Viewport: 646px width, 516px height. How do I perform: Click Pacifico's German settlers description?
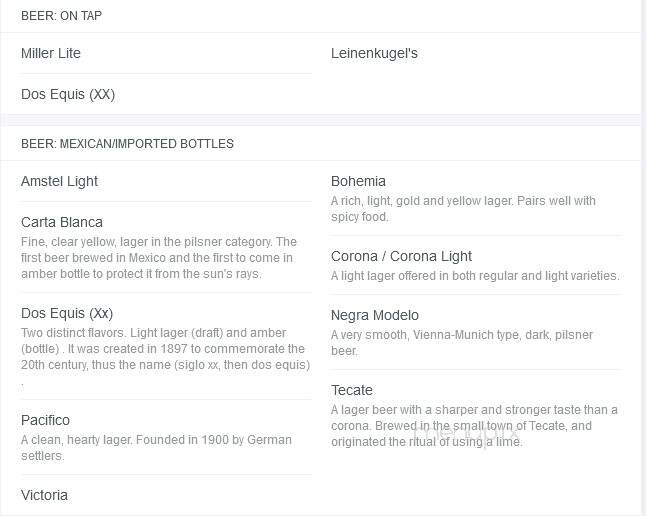[x=156, y=448]
